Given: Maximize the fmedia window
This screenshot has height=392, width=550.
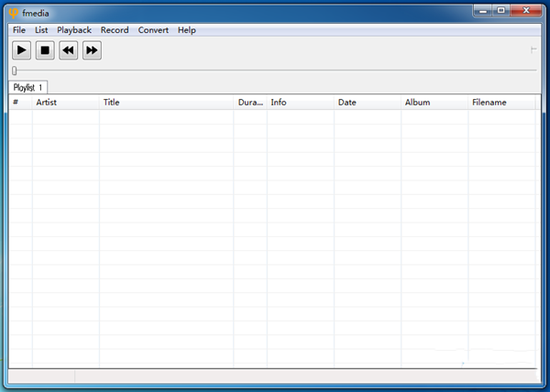Looking at the screenshot, I should pyautogui.click(x=500, y=10).
